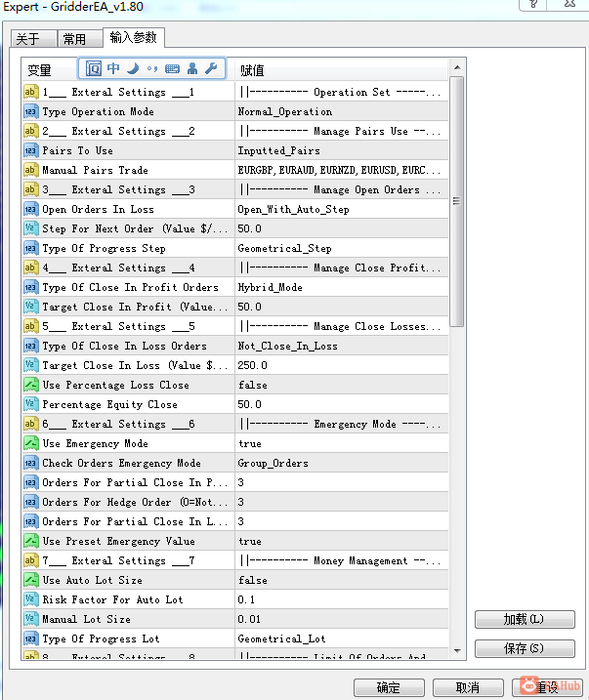Click the icon beside Open Orders In Loss

(31, 209)
